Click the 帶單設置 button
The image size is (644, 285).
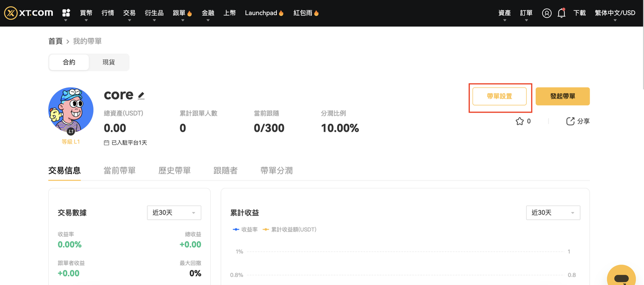point(500,96)
